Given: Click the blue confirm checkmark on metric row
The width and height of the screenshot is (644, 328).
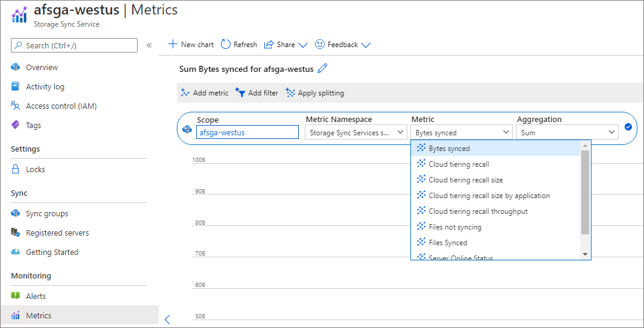Looking at the screenshot, I should tap(628, 127).
